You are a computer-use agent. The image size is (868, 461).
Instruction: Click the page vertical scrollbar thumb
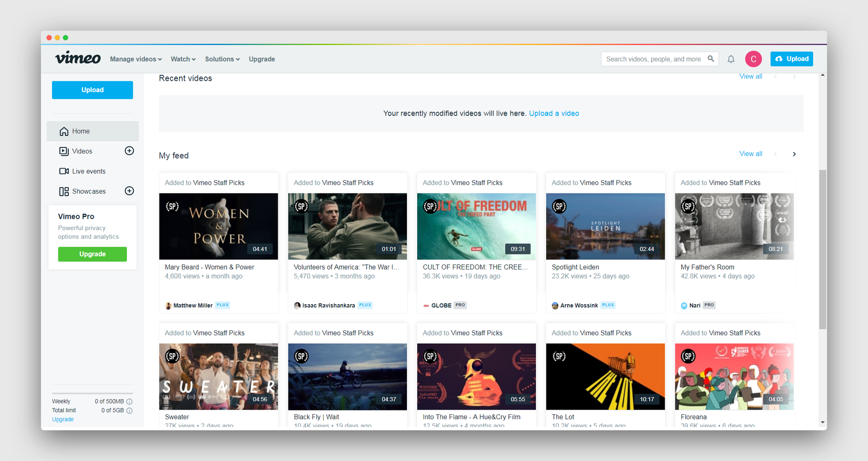822,249
